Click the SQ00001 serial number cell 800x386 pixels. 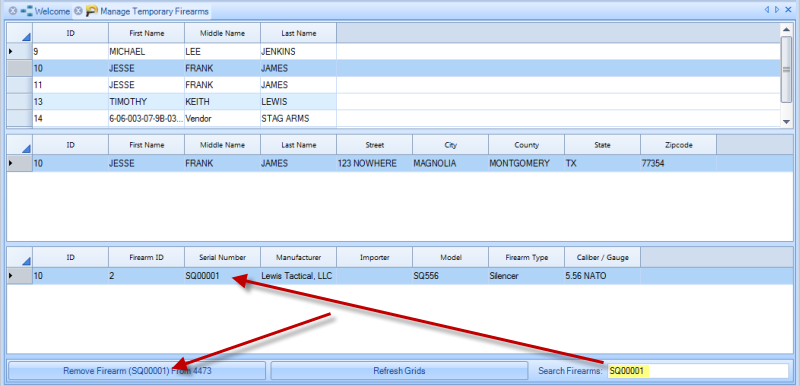pos(222,276)
